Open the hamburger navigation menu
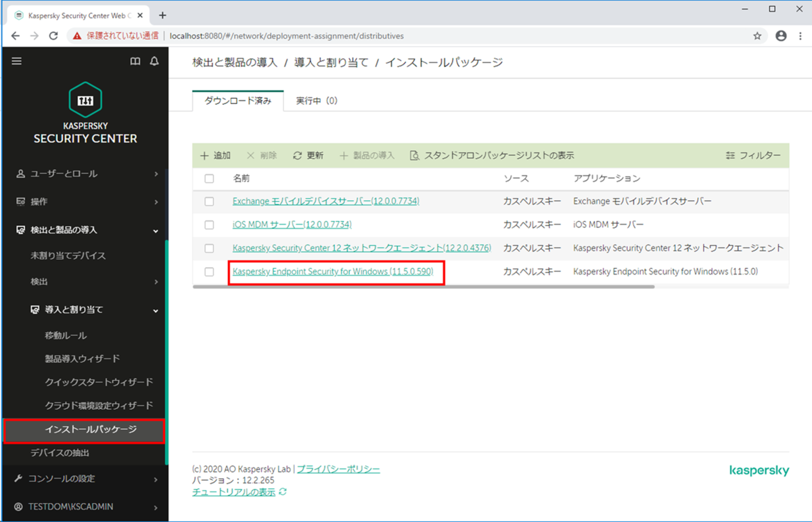This screenshot has width=812, height=522. click(x=16, y=61)
